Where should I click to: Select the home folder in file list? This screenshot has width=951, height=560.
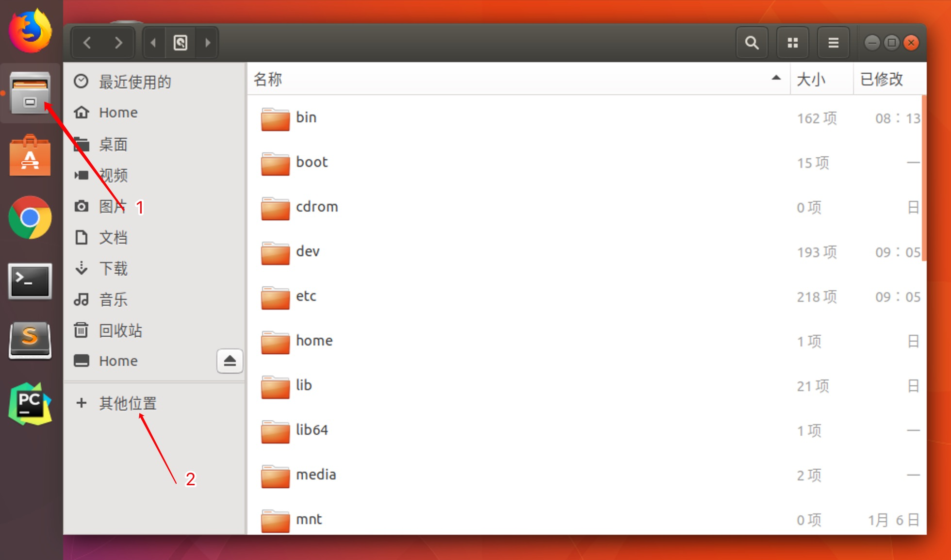coord(585,341)
